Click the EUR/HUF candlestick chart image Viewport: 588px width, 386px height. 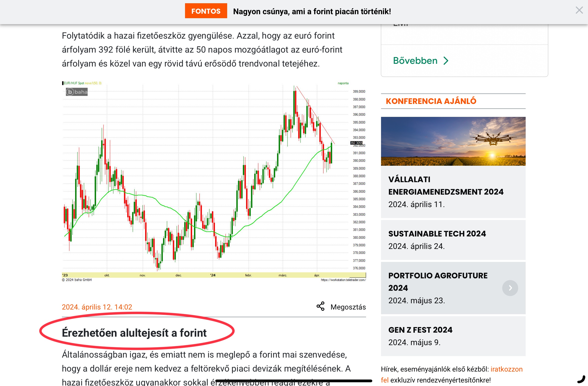pyautogui.click(x=214, y=181)
